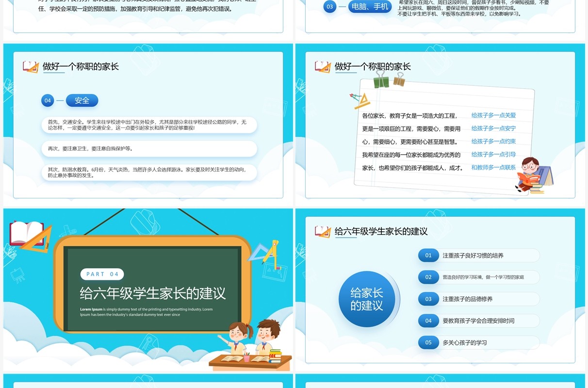Image resolution: width=588 pixels, height=388 pixels.
Task: Click the 02 number badge
Action: click(x=428, y=277)
